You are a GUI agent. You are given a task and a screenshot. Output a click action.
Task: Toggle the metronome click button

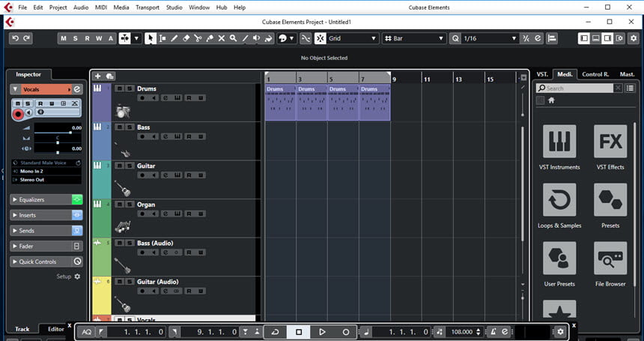493,332
